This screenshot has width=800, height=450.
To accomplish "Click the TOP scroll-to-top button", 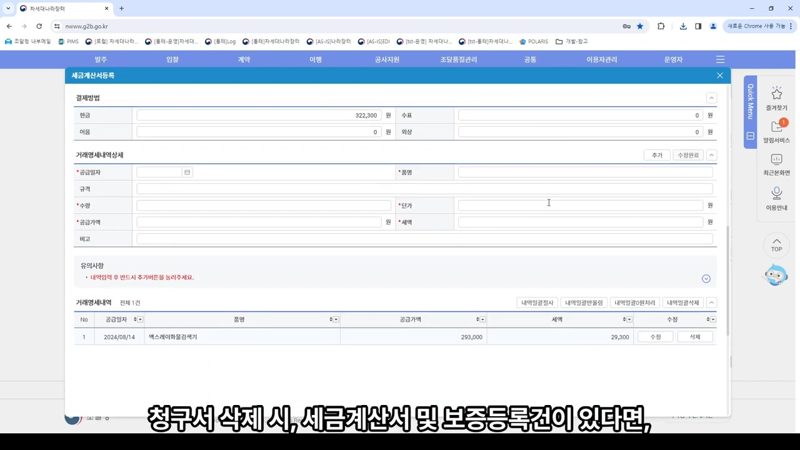I will (x=777, y=245).
